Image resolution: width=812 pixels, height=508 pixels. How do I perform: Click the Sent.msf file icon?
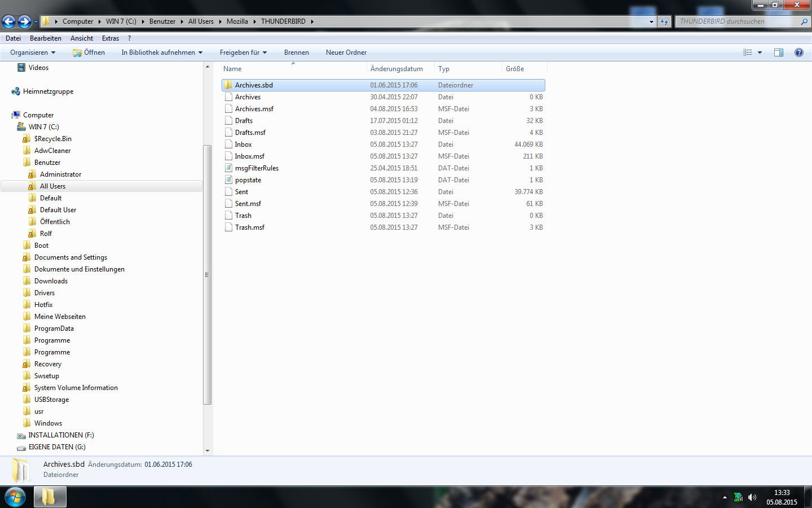(x=228, y=204)
